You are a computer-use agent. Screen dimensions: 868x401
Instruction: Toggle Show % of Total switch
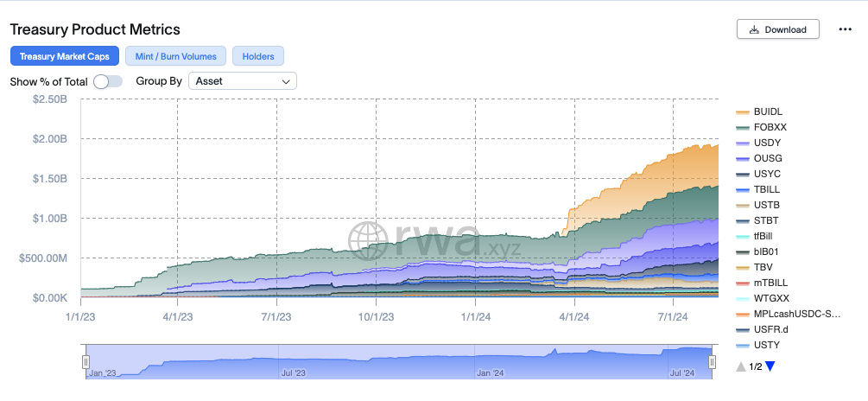click(x=108, y=81)
